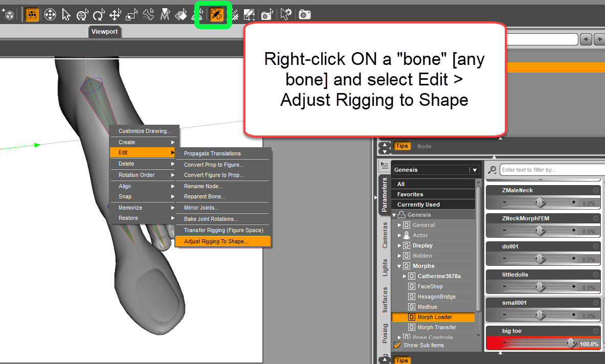The image size is (605, 364).
Task: Open gear settings for littledolls parameter
Action: (x=596, y=275)
